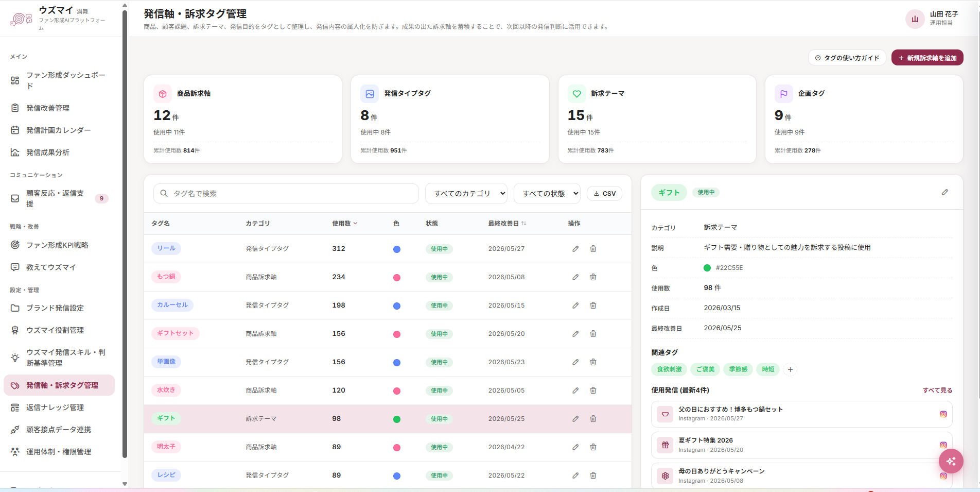980x492 pixels.
Task: Delete the ギフト row in the table
Action: tap(593, 419)
